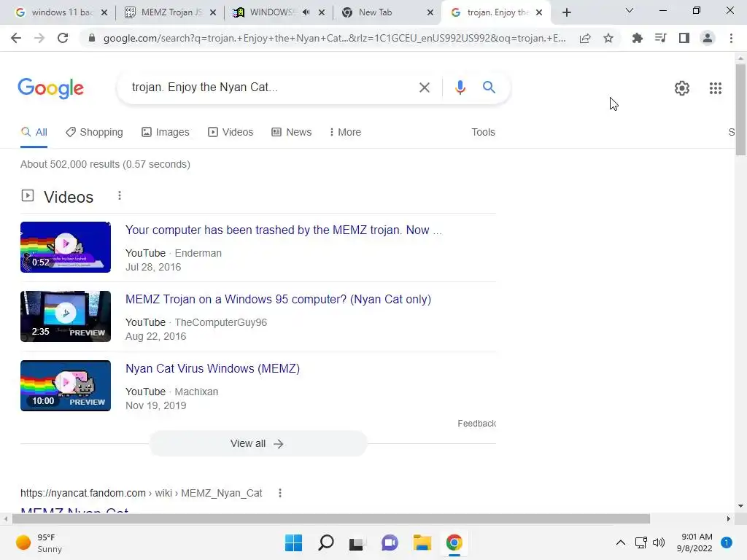This screenshot has height=560, width=747.
Task: Go back to the previous page
Action: point(16,38)
